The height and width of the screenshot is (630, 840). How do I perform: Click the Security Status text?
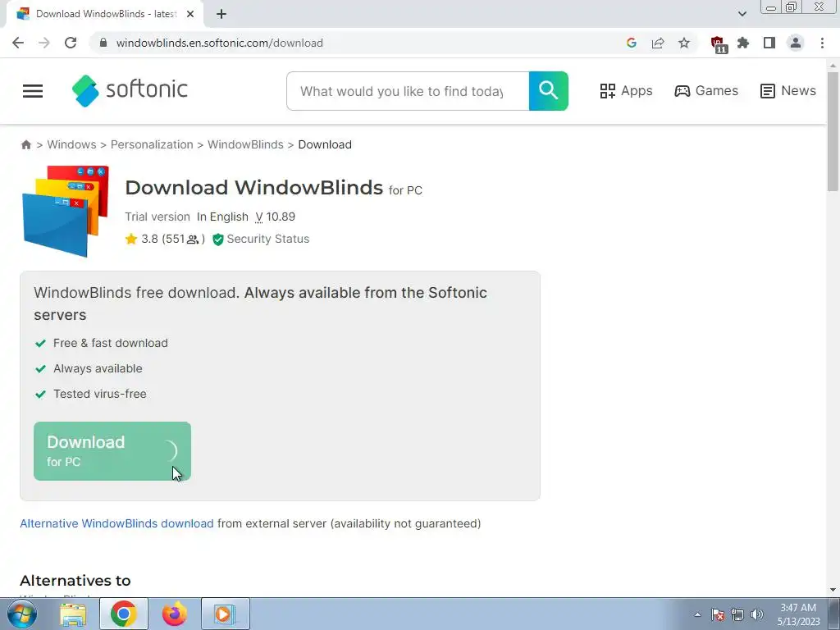(x=268, y=239)
